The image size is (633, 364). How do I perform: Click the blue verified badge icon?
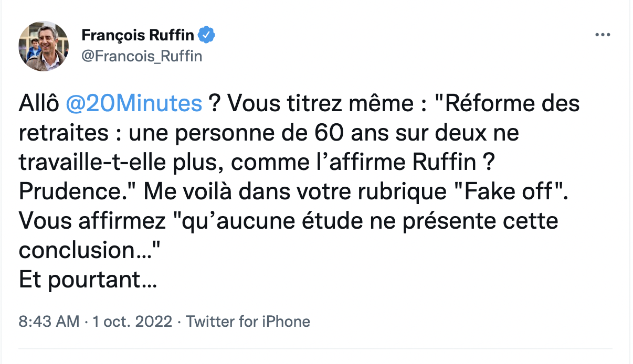(207, 36)
